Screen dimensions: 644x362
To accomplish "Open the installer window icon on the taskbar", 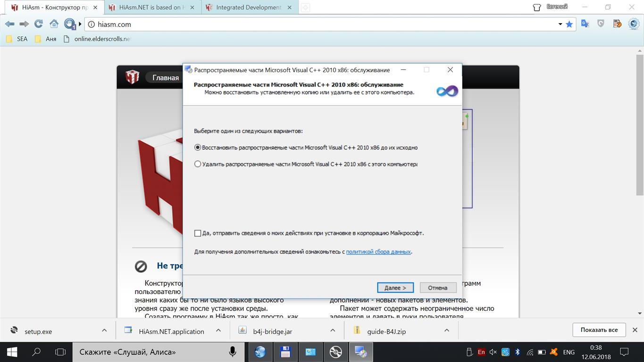I will [x=361, y=352].
